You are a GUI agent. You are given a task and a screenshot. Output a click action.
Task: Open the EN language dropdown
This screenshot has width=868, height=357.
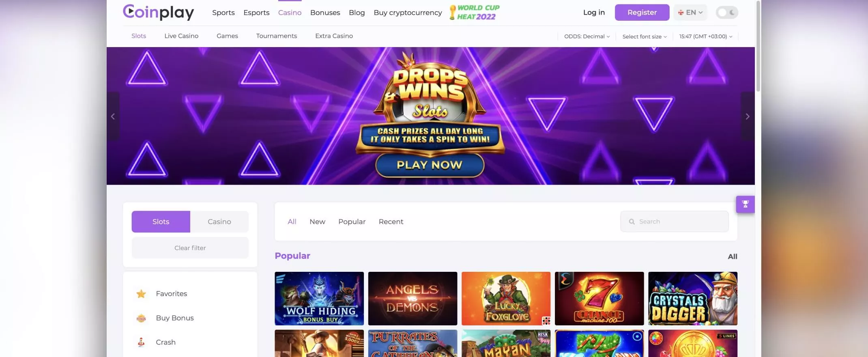[690, 13]
